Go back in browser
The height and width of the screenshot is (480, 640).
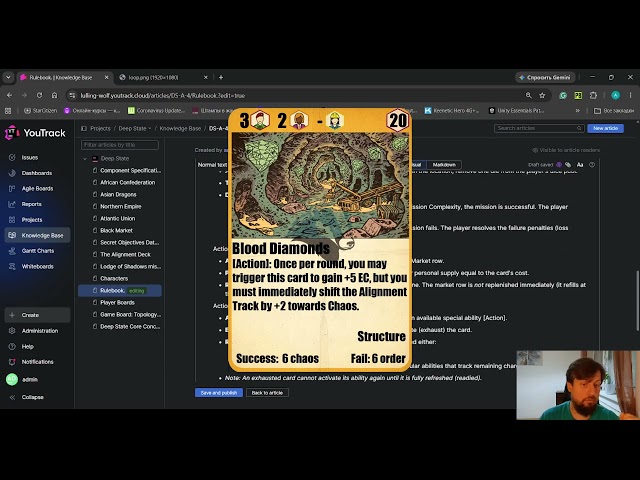(x=9, y=96)
